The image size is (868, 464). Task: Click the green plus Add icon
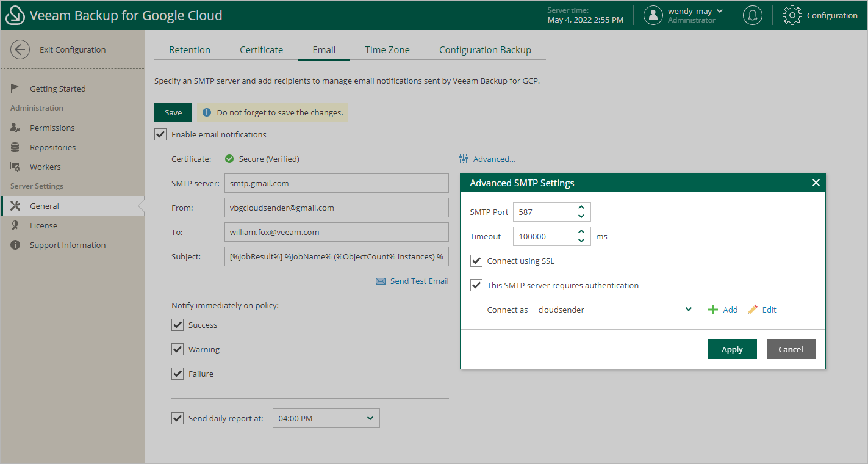pyautogui.click(x=713, y=310)
